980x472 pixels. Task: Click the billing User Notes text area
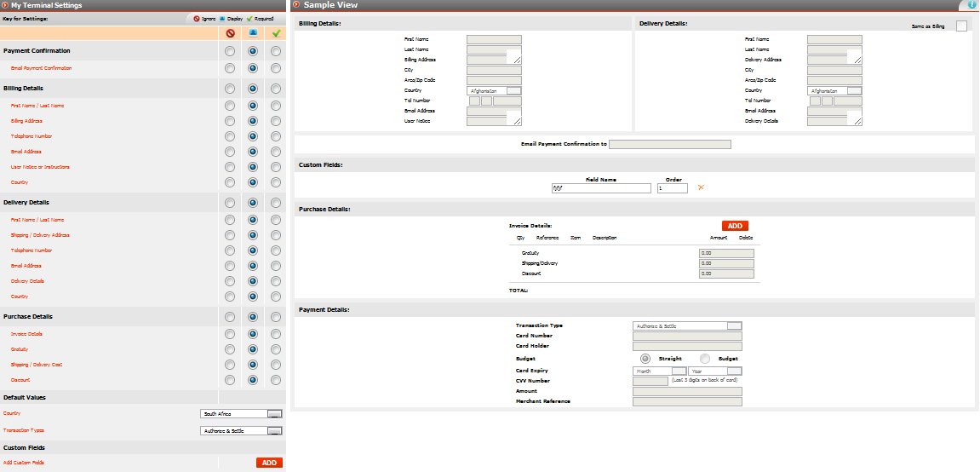pos(494,121)
